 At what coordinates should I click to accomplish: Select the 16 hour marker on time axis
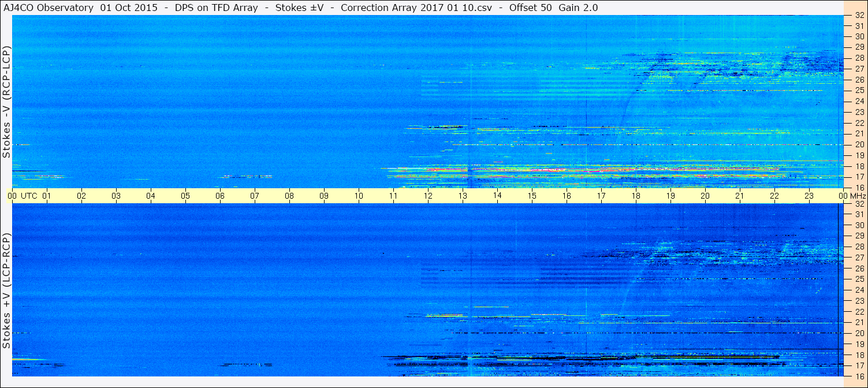click(x=567, y=196)
